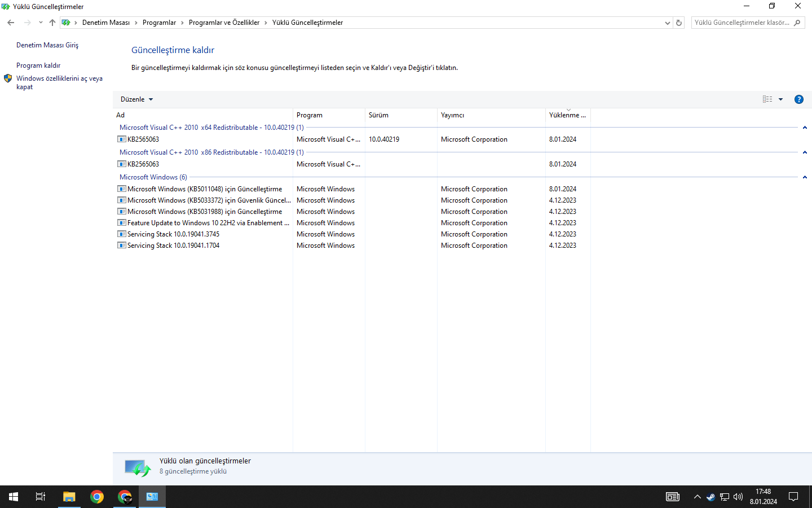This screenshot has height=508, width=812.
Task: Click the search magnifier icon
Action: (x=797, y=23)
